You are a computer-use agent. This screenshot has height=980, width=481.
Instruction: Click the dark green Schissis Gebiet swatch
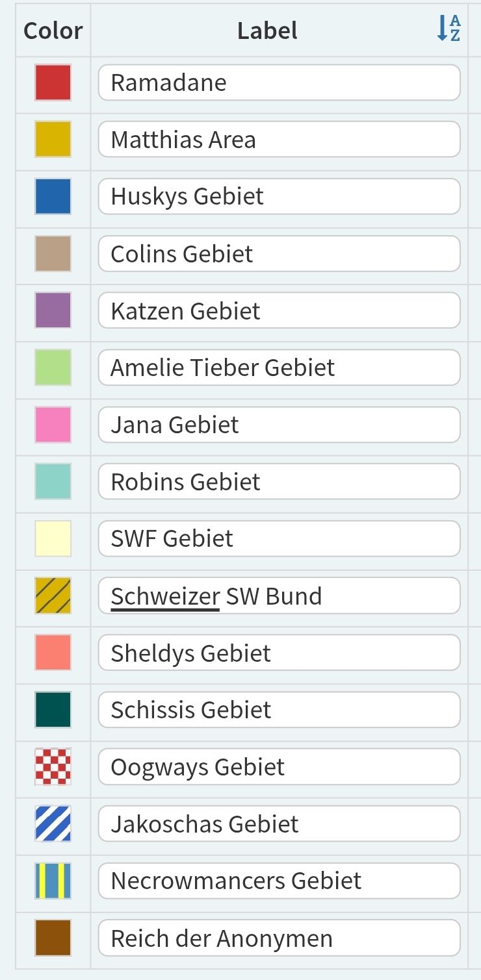click(53, 710)
